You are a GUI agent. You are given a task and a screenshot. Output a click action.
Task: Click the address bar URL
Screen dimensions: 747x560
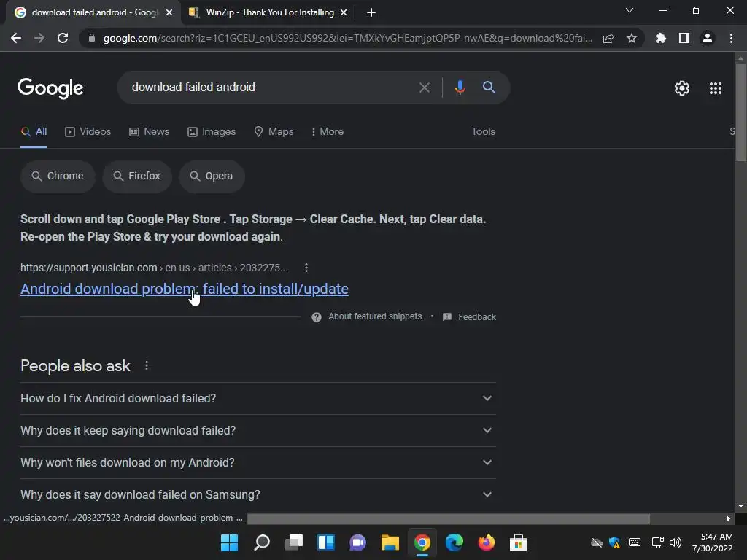[348, 38]
